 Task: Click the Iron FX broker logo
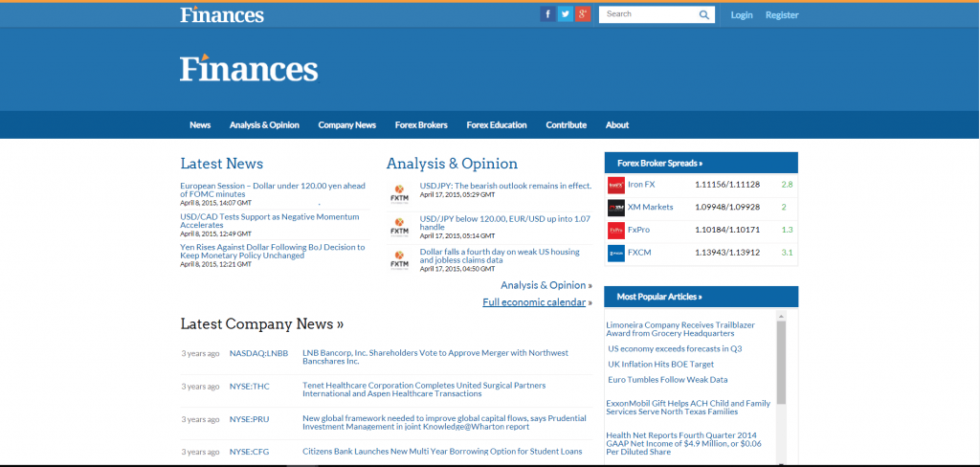click(615, 184)
